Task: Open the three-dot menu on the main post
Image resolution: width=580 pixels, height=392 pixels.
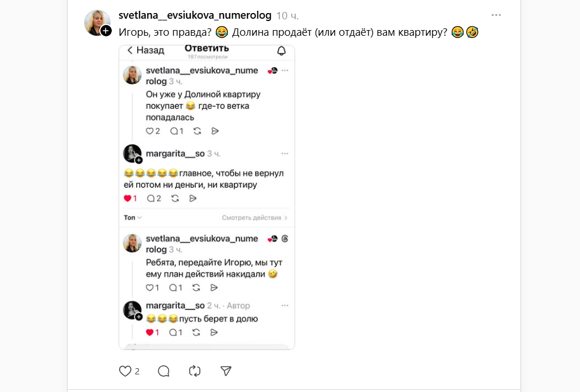Action: (x=497, y=15)
